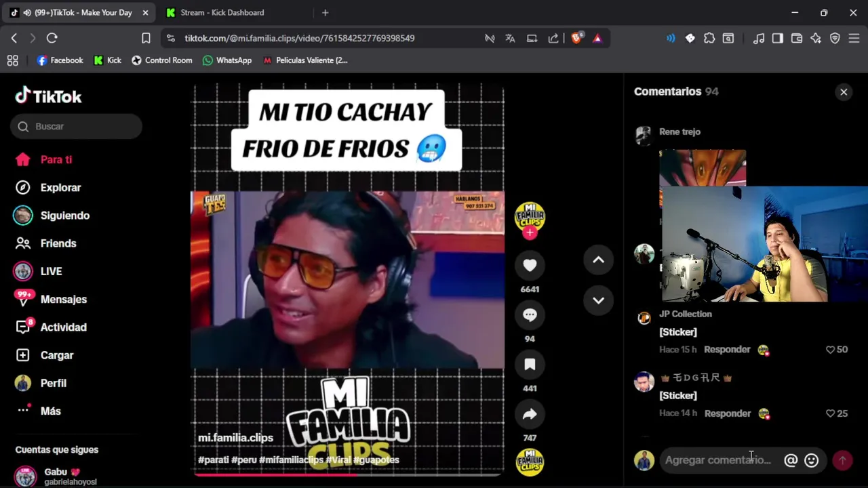Open comments via the speech bubble icon
The width and height of the screenshot is (868, 488).
(530, 315)
